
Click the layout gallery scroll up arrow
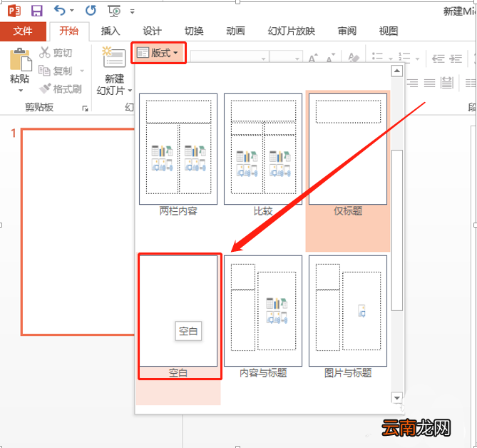point(397,71)
